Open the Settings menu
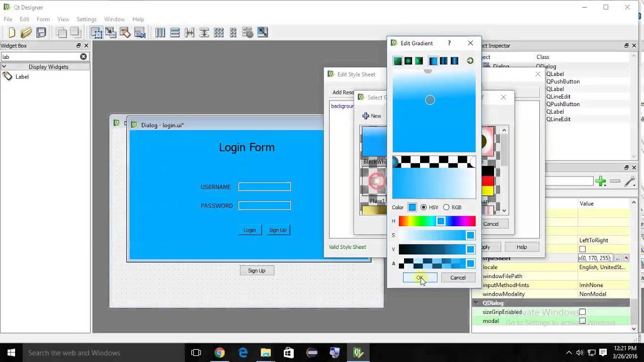The height and width of the screenshot is (362, 644). (x=87, y=19)
